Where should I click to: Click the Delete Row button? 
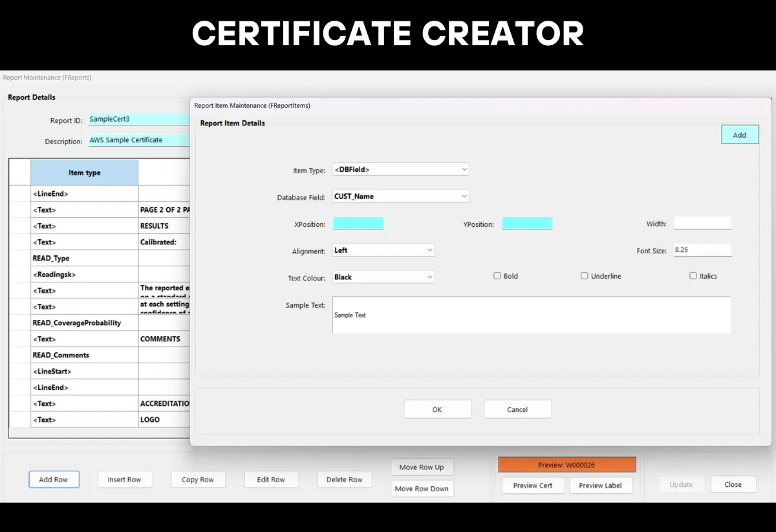(344, 479)
